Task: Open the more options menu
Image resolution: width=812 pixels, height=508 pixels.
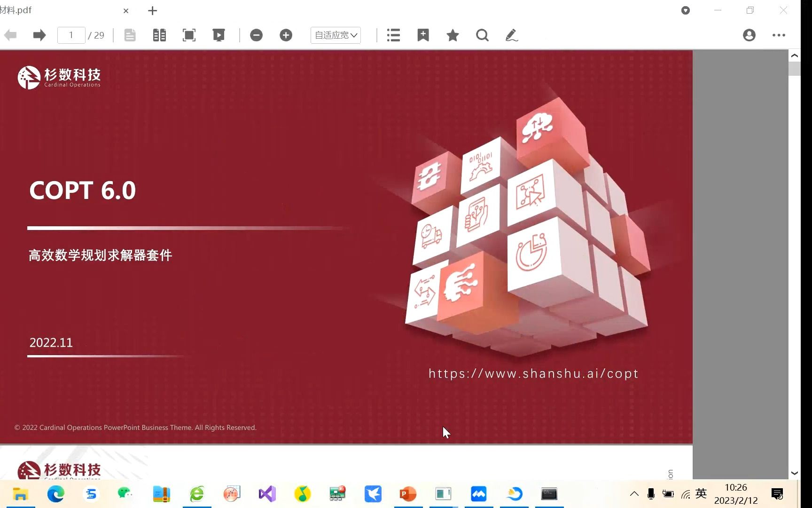Action: (x=779, y=35)
